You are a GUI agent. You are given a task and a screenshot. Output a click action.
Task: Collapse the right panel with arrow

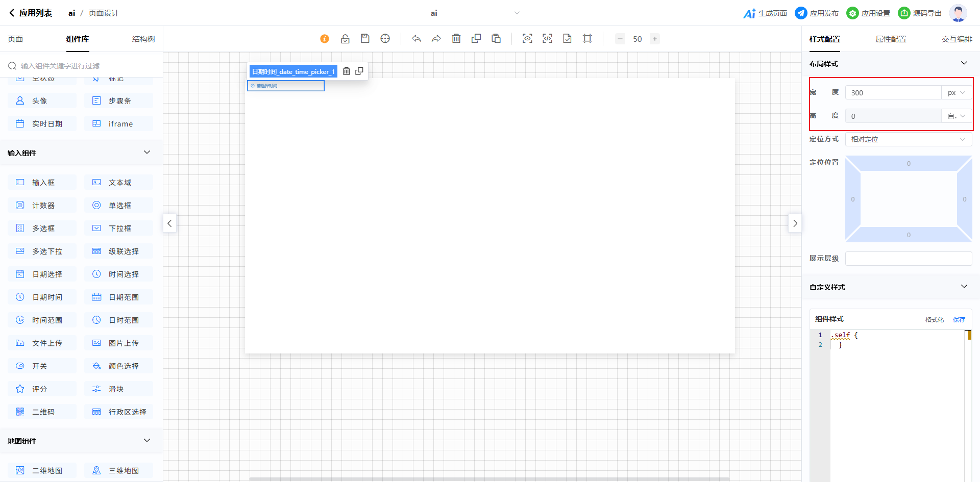795,223
